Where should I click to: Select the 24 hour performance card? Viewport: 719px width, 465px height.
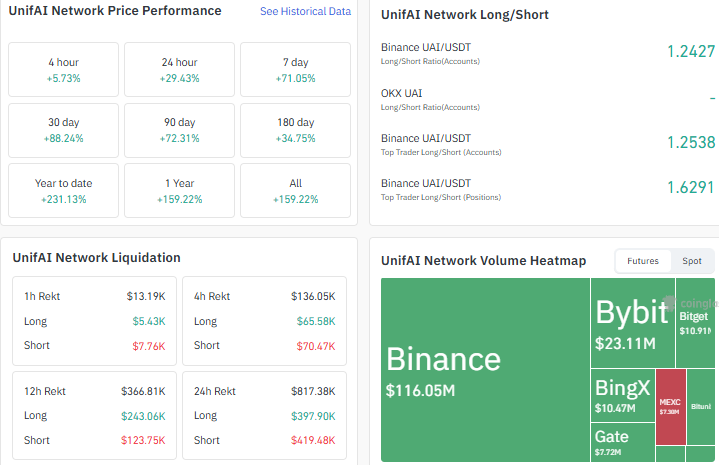(179, 70)
